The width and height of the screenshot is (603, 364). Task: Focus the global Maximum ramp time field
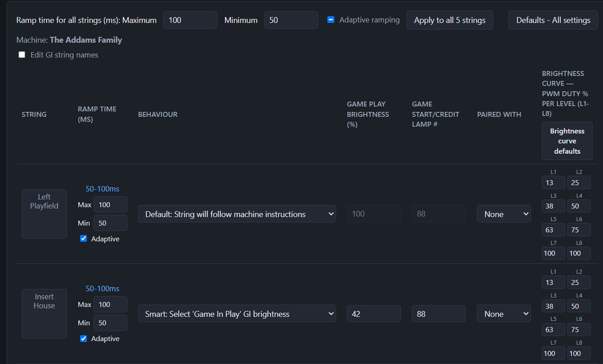[x=190, y=20]
